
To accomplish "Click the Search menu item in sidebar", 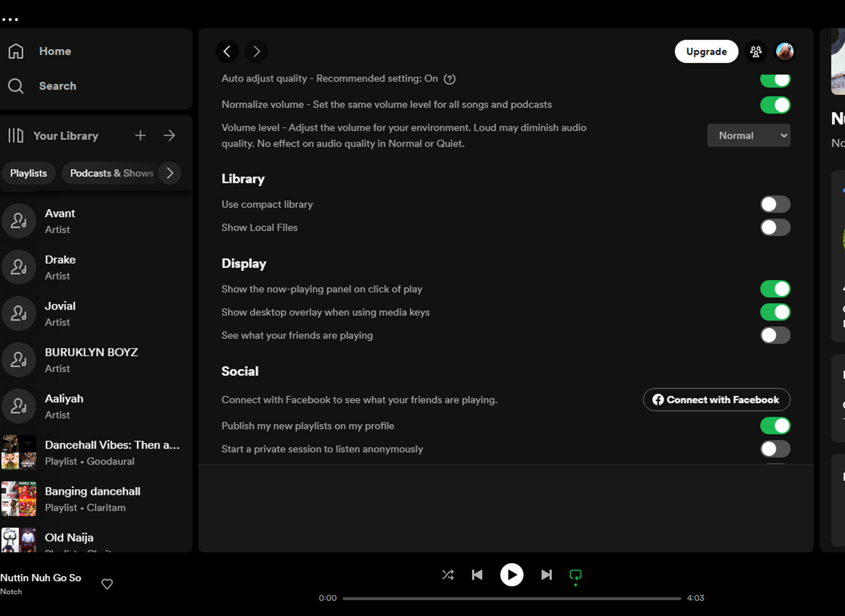I will click(58, 86).
